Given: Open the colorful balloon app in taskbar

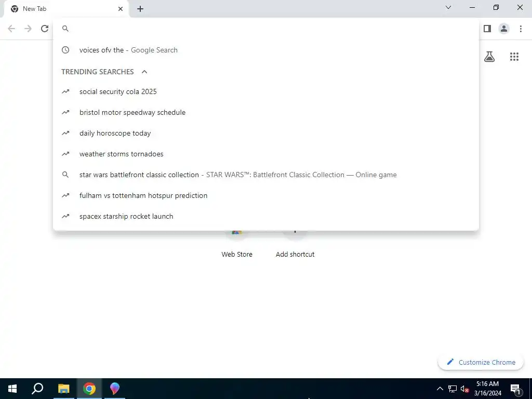Looking at the screenshot, I should click(x=115, y=389).
